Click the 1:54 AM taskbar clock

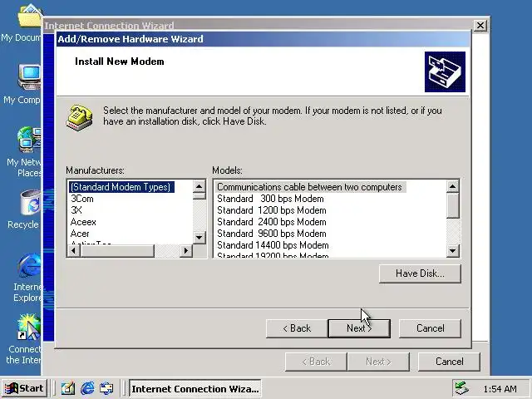click(500, 389)
